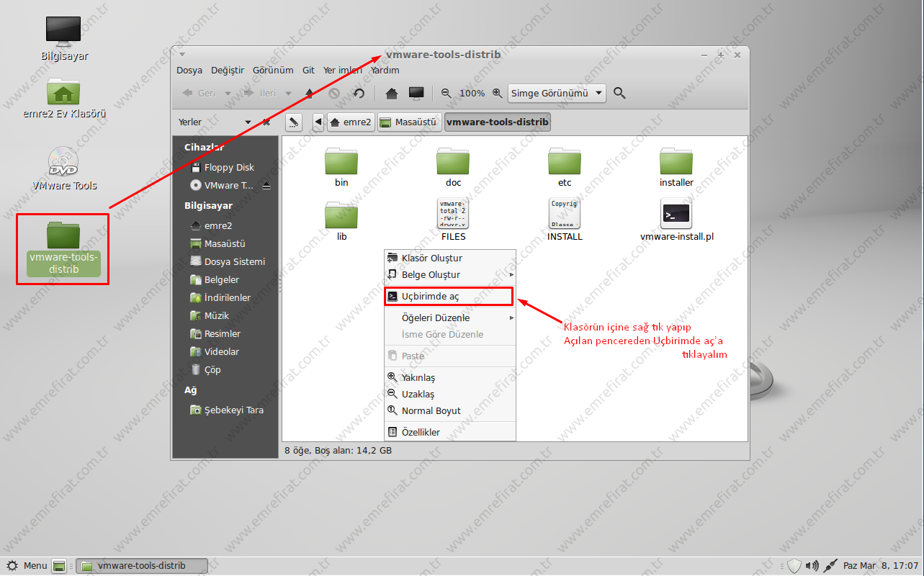This screenshot has height=576, width=924.
Task: Click the Computer monitor toolbar icon
Action: click(416, 94)
